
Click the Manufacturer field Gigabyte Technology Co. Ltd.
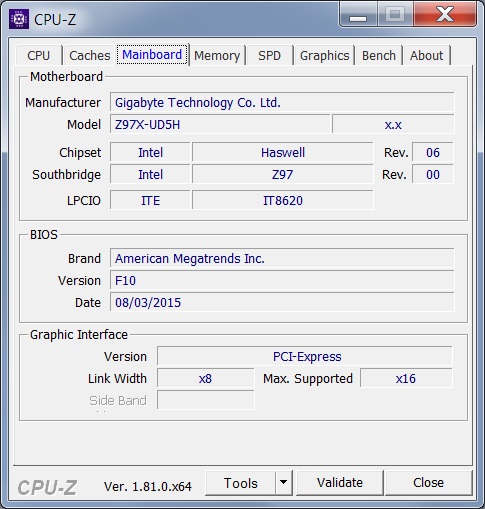click(x=282, y=102)
